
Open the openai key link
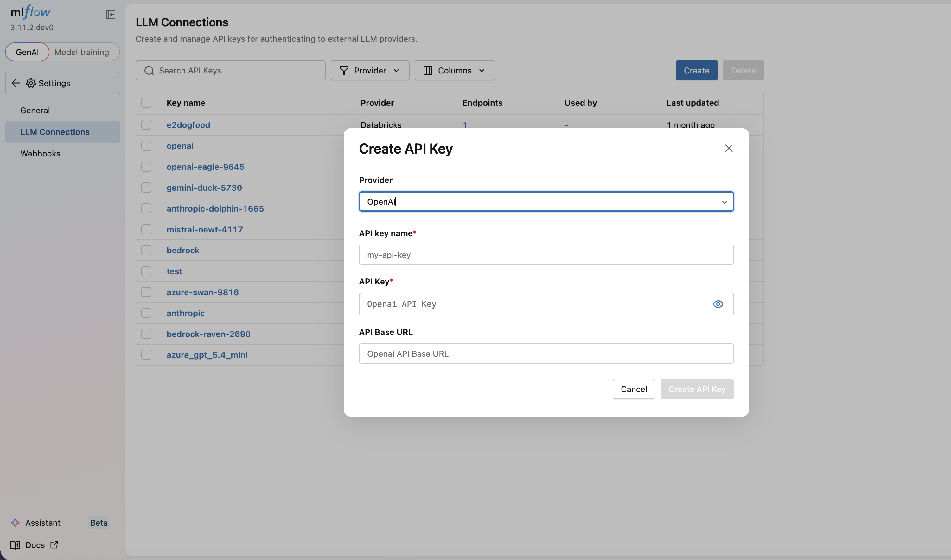click(180, 146)
